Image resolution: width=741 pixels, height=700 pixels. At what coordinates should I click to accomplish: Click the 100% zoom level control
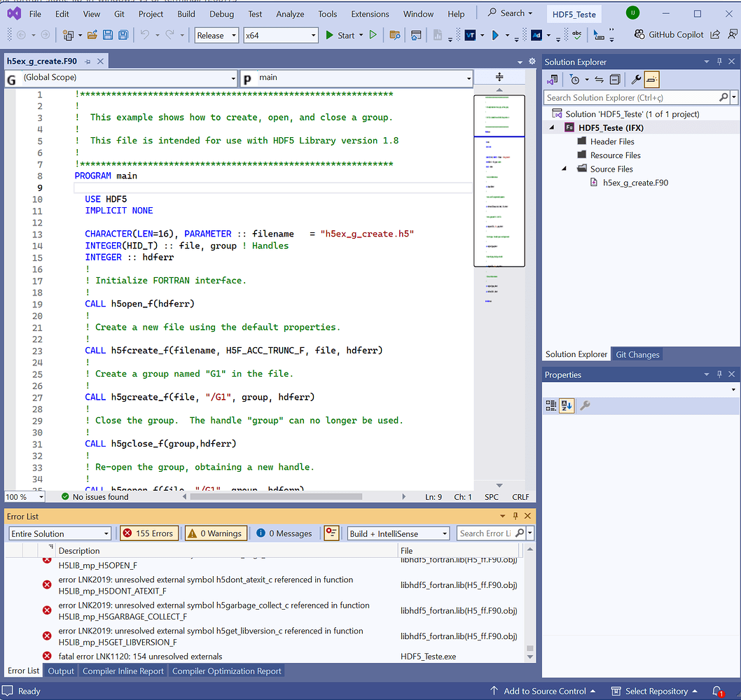click(x=24, y=497)
